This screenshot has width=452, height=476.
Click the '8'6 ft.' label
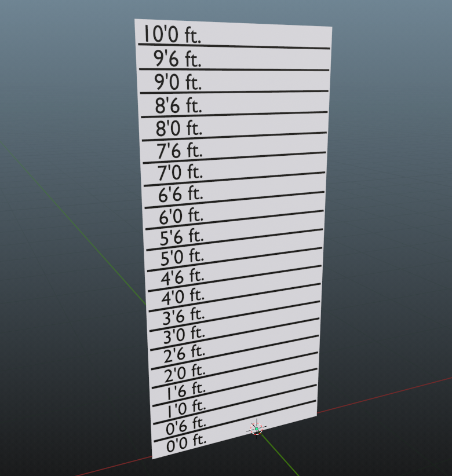pyautogui.click(x=178, y=105)
